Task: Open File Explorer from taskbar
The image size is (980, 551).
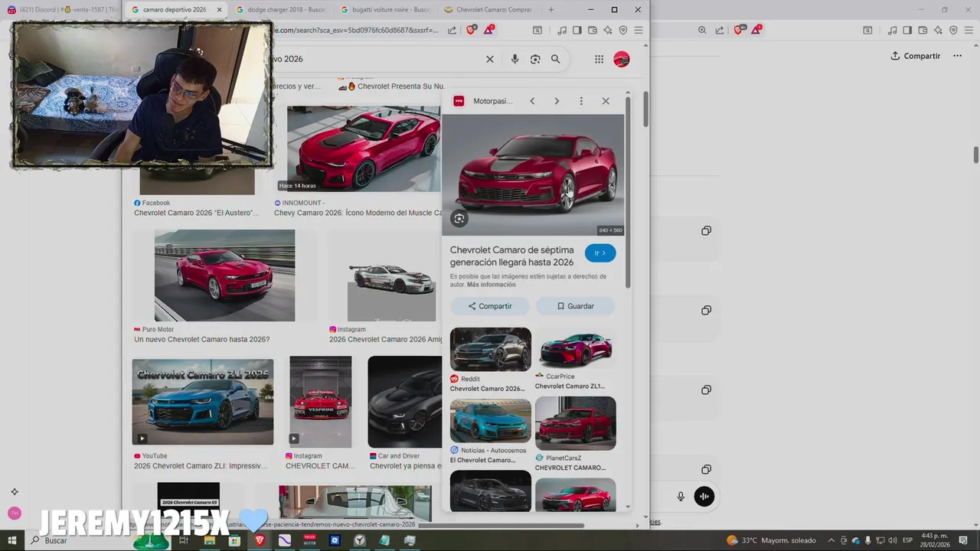Action: coord(209,540)
